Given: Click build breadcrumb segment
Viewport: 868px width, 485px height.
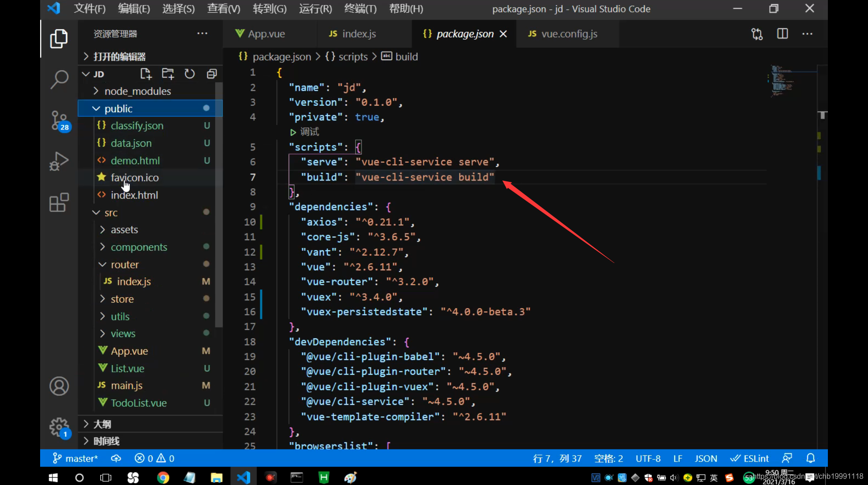Looking at the screenshot, I should coord(400,57).
